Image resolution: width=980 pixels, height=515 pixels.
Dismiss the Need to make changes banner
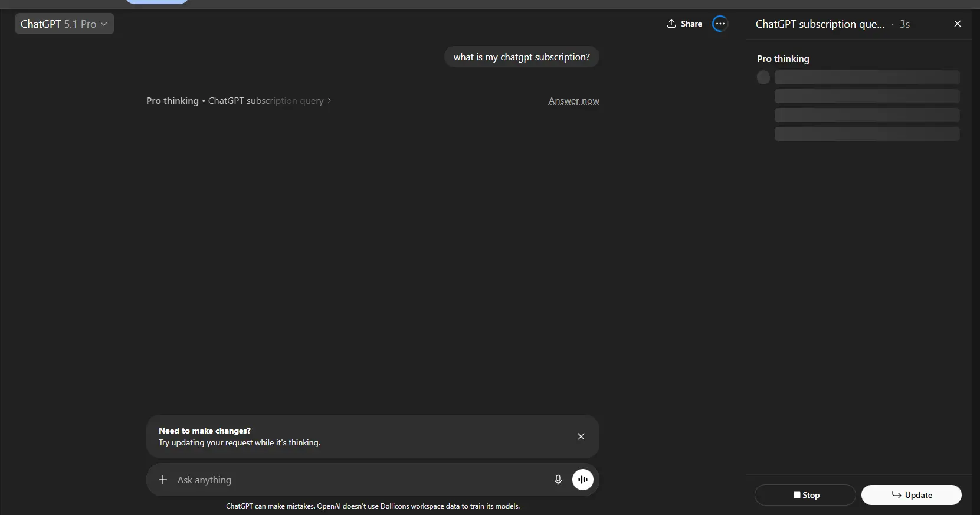tap(581, 437)
